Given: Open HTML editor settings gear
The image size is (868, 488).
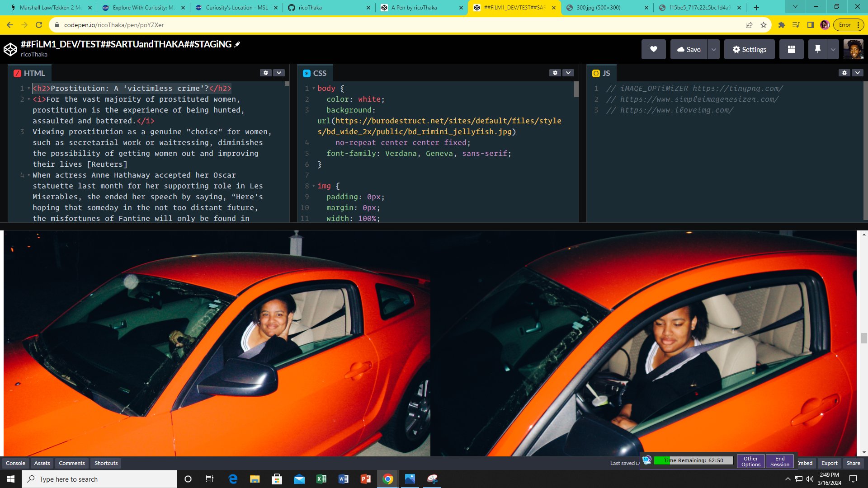Looking at the screenshot, I should [266, 73].
